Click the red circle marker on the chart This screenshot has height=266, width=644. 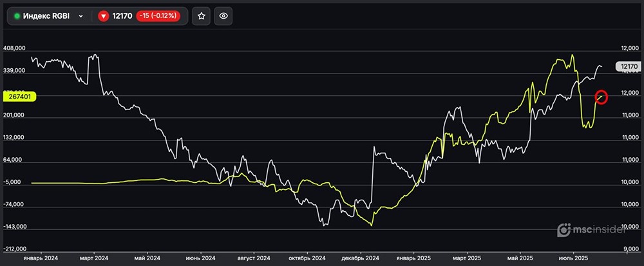point(601,97)
